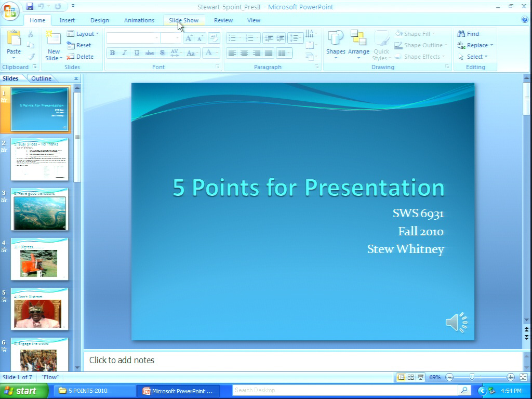Open the Slide Show ribbon tab

(x=183, y=20)
